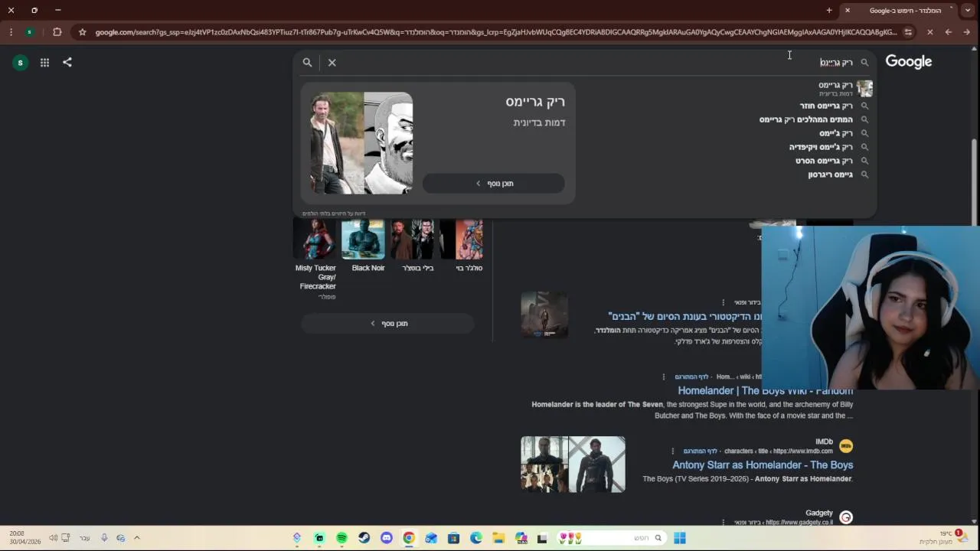Click the Rick Grimes thumbnail in first suggestion
Viewport: 980px width, 551px height.
(x=864, y=89)
